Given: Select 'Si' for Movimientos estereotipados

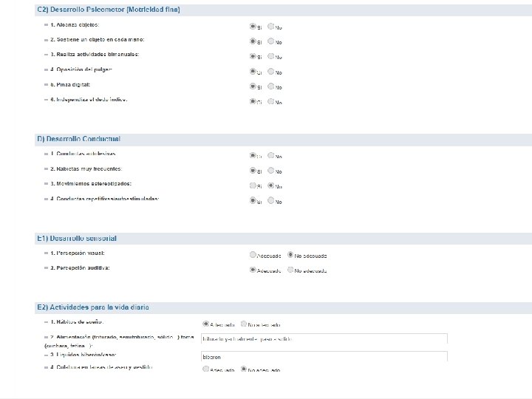Looking at the screenshot, I should 253,185.
